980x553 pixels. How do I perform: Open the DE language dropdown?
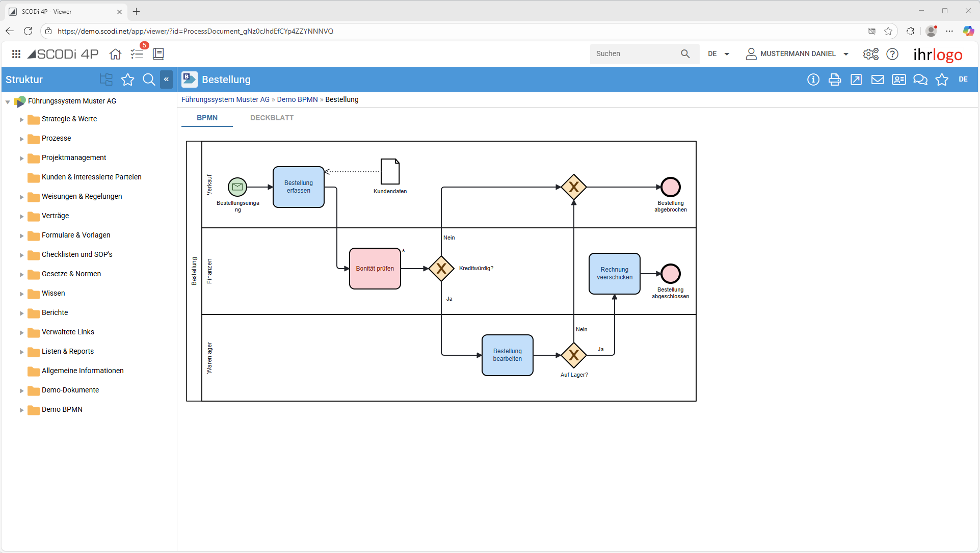[719, 54]
